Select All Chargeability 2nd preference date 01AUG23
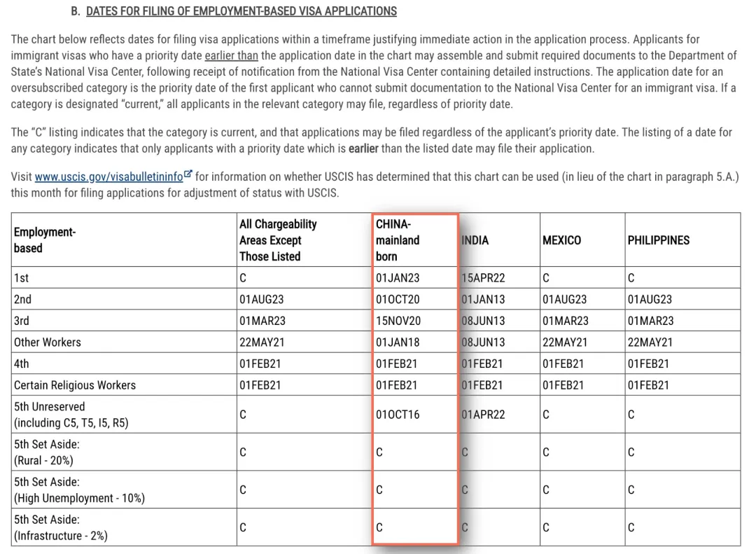 coord(262,299)
